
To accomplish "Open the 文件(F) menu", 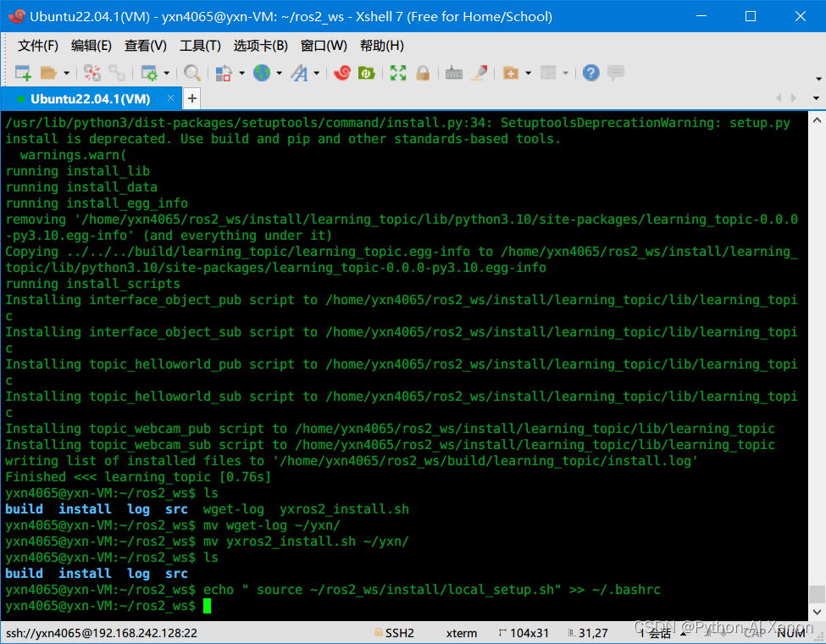I will pyautogui.click(x=38, y=46).
